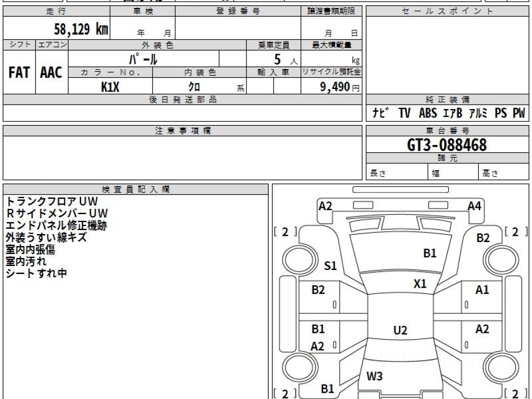The width and height of the screenshot is (532, 399).
Task: Click the アルミ wheels entry
Action: pyautogui.click(x=478, y=113)
